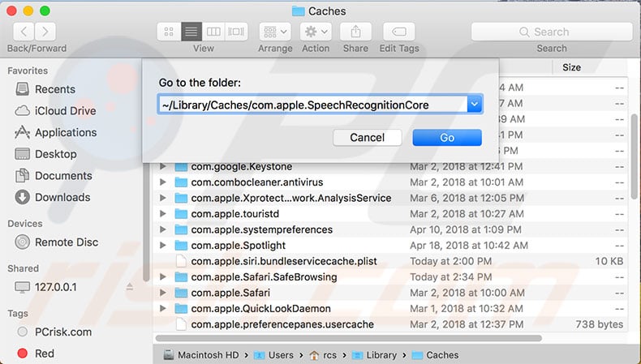Click the Caches folder icon in the title bar
641x364 pixels.
[298, 11]
